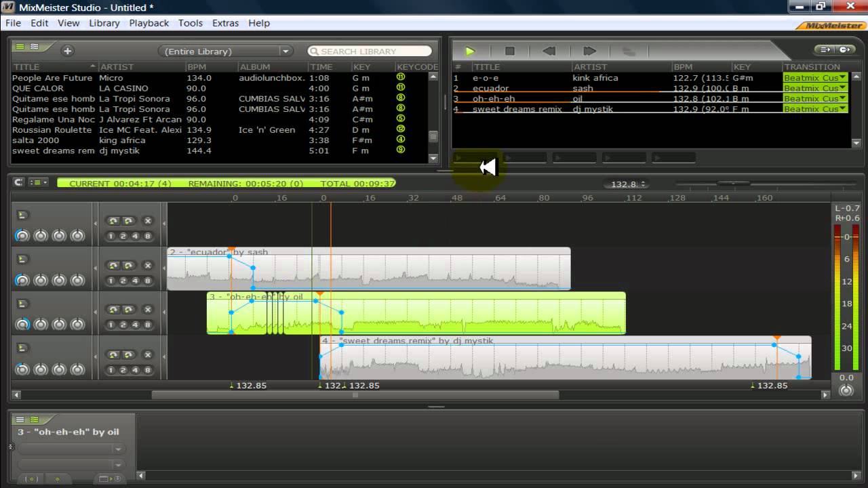
Task: Toggle the 8-beat loop on sweet dreams track
Action: 148,370
